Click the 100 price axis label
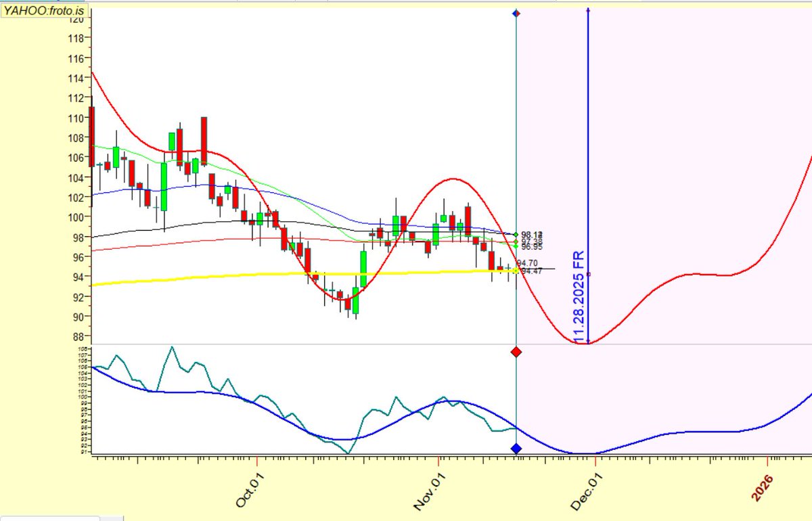The height and width of the screenshot is (521, 812). point(76,217)
